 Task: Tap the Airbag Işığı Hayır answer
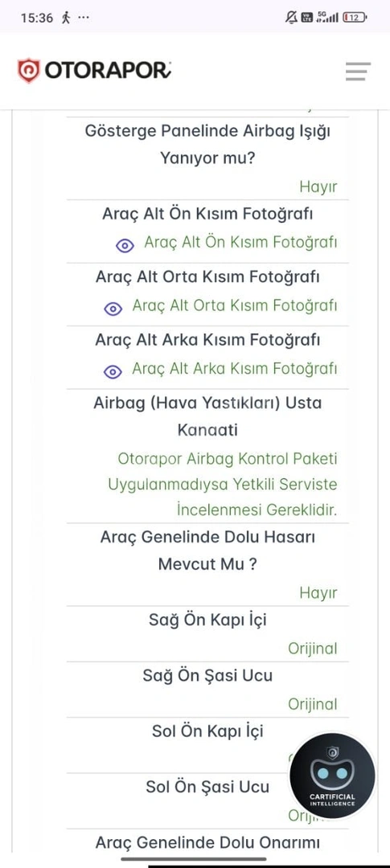[318, 186]
